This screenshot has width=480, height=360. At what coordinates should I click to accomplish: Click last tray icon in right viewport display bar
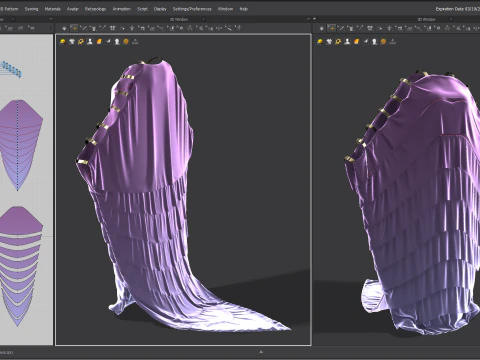(x=392, y=41)
